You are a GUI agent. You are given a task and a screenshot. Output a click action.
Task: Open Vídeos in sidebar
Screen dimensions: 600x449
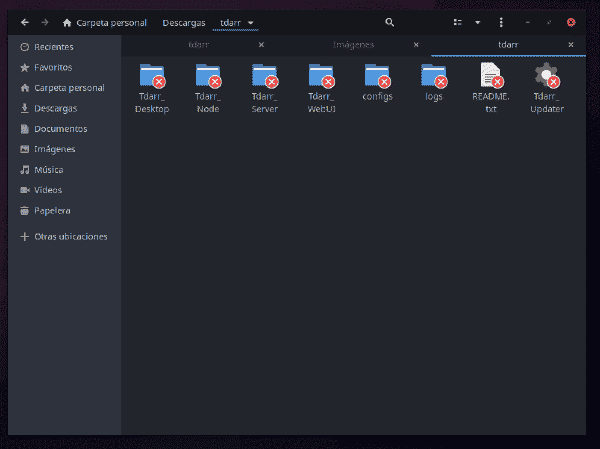click(64, 190)
